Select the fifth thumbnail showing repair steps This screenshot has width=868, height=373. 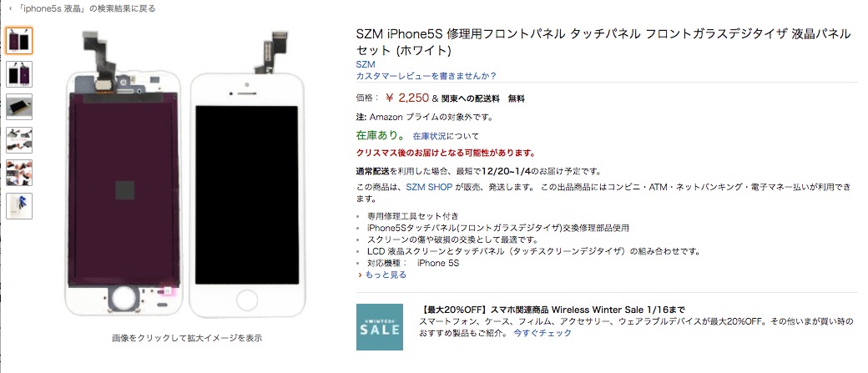19,173
